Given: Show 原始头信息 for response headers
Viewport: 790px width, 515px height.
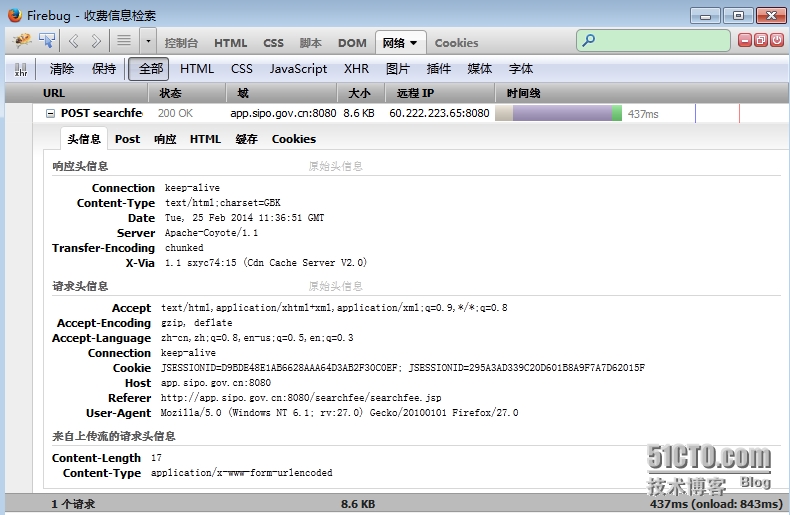Looking at the screenshot, I should tap(336, 166).
